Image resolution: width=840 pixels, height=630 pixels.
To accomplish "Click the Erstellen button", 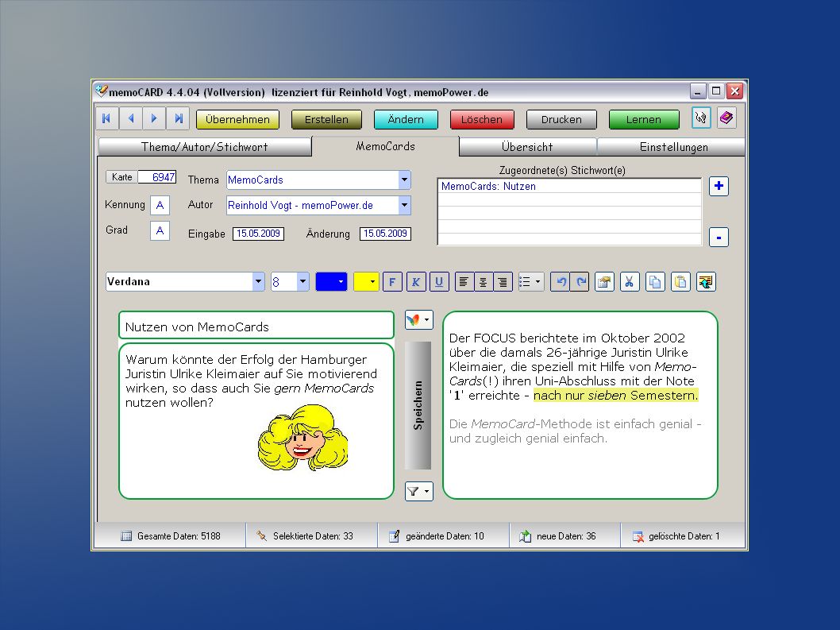I will 327,120.
